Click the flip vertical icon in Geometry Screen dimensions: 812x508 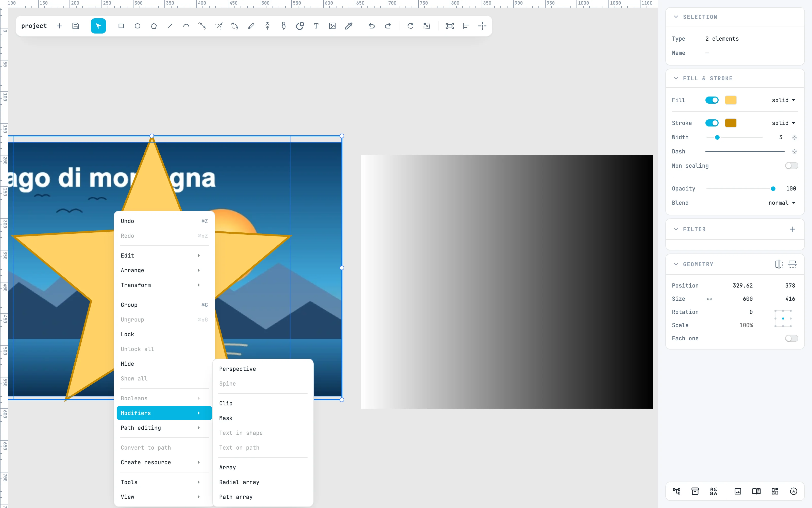(x=792, y=264)
